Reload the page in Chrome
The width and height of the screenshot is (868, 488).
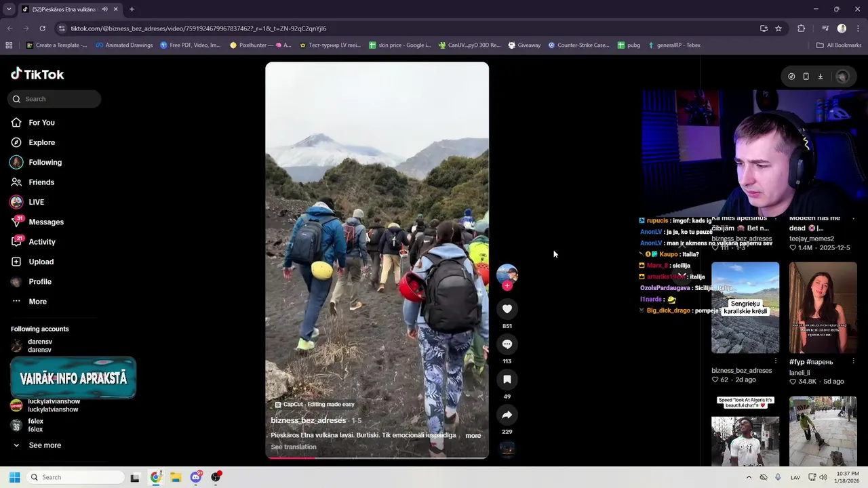pyautogui.click(x=42, y=28)
